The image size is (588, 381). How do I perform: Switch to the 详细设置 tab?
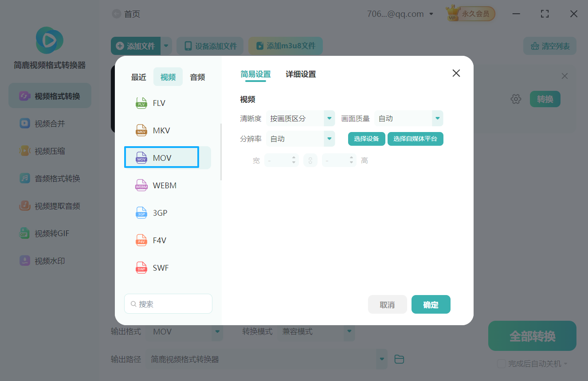pos(300,74)
